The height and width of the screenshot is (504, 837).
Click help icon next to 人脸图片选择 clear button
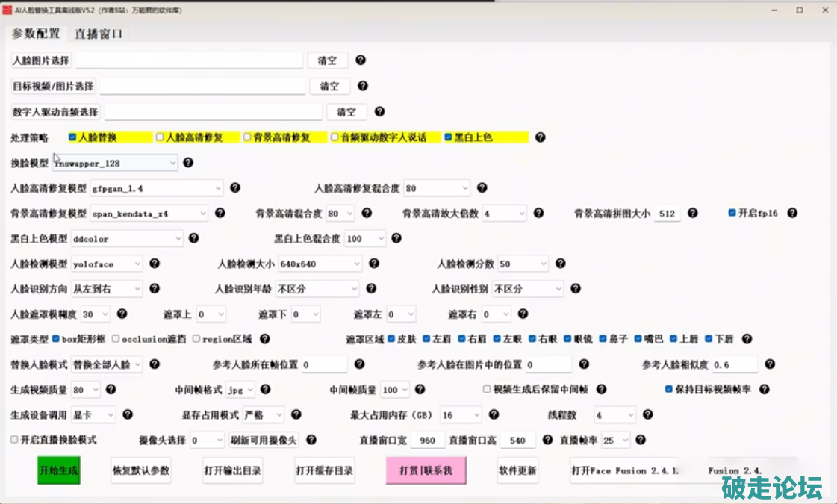(361, 60)
